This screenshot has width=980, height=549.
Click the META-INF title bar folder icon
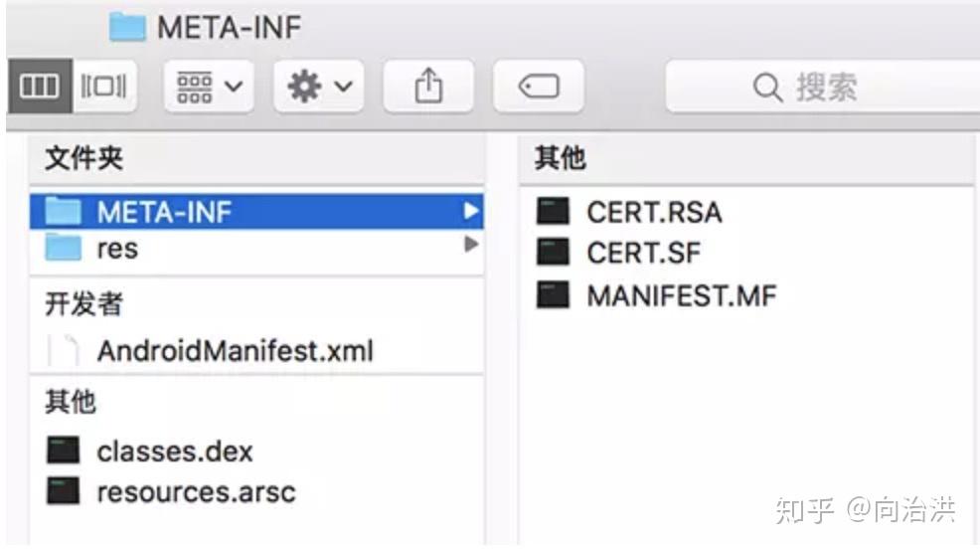click(127, 27)
